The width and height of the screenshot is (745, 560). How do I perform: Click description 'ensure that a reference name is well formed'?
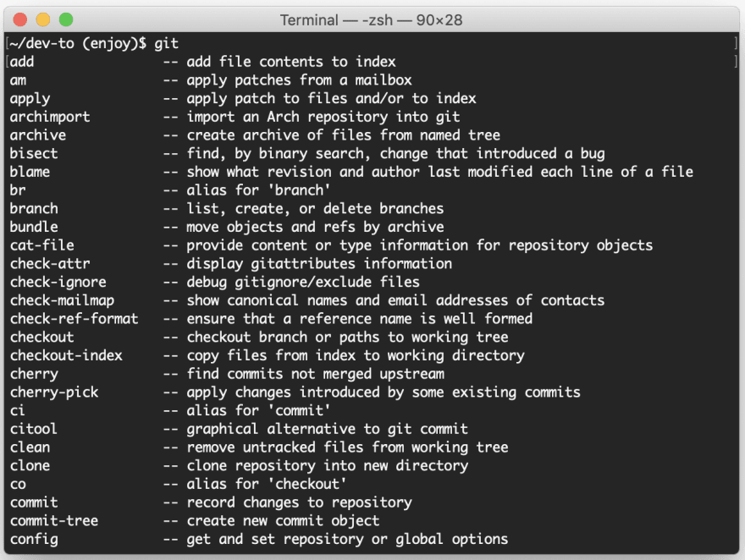coord(359,319)
